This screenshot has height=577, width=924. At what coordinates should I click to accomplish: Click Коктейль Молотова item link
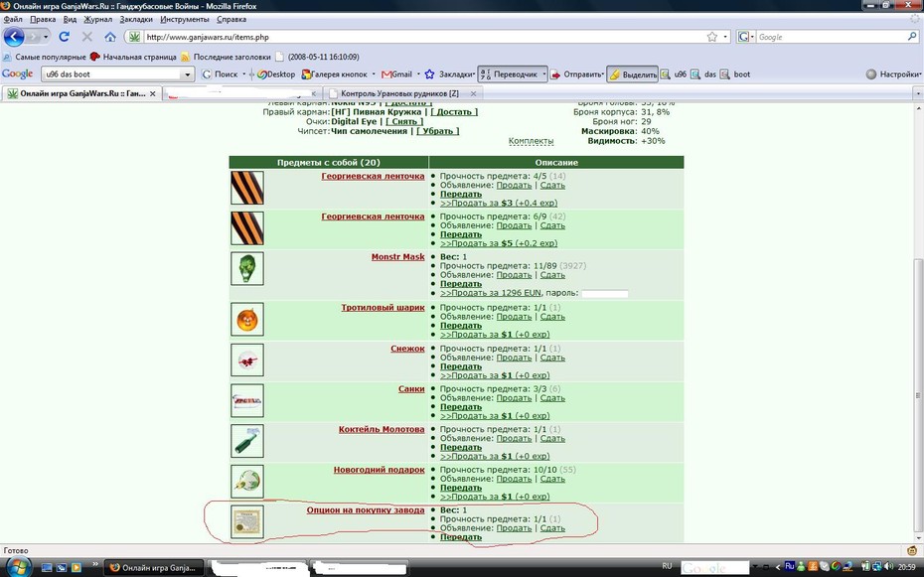point(382,429)
